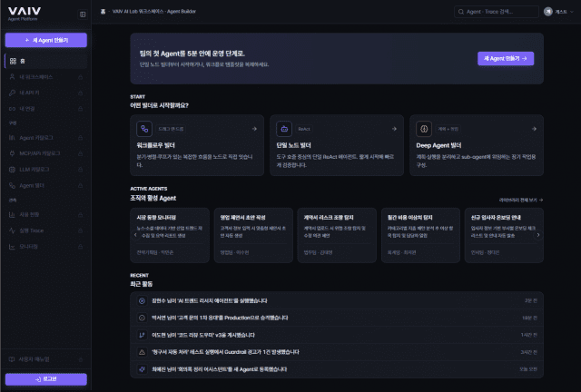Screen dimensions: 581x392
Task: Click the sidebar '새 Agent 만들기' button
Action: click(46, 40)
